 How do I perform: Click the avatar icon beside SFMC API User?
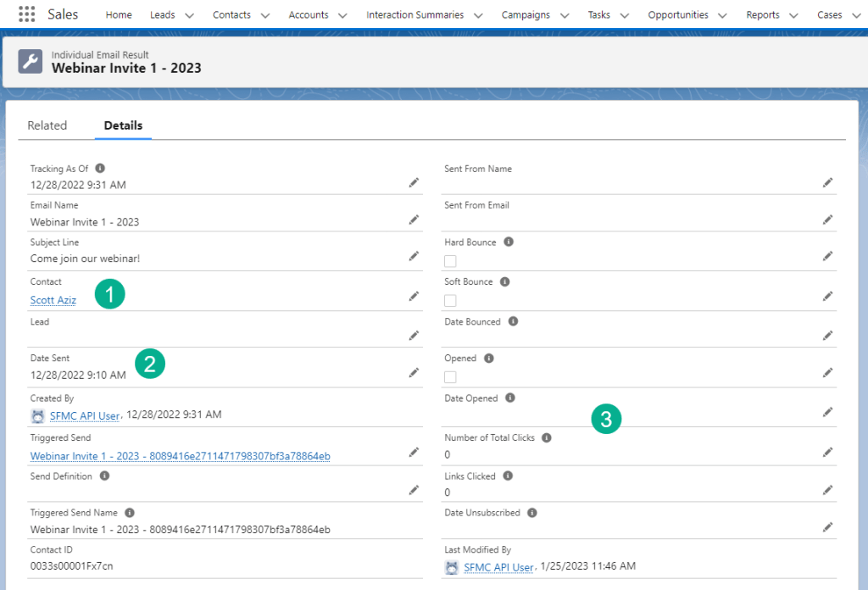(37, 415)
